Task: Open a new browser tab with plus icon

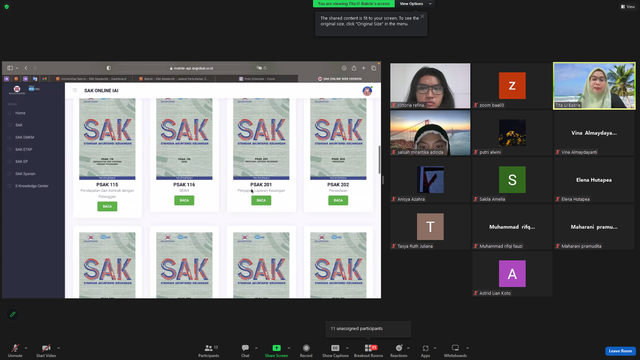Action: (363, 68)
